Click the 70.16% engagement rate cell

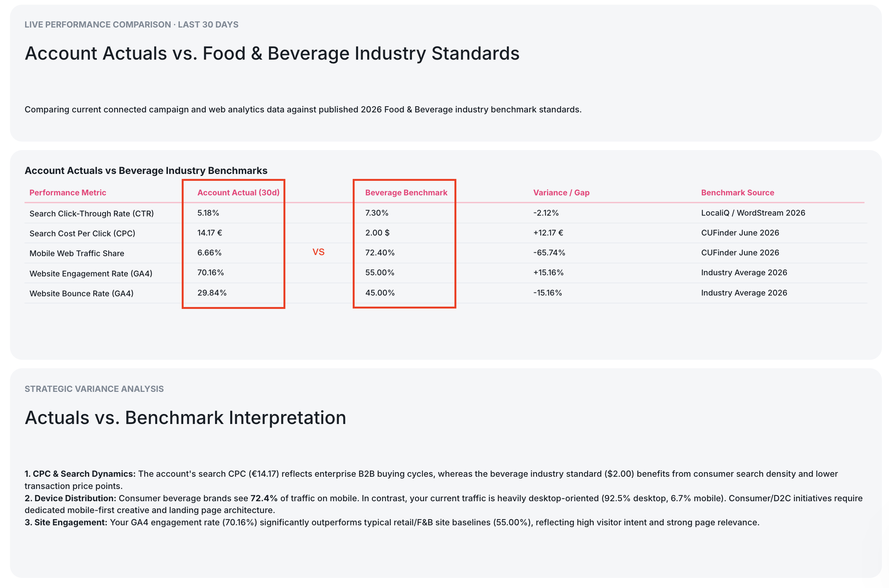point(210,273)
